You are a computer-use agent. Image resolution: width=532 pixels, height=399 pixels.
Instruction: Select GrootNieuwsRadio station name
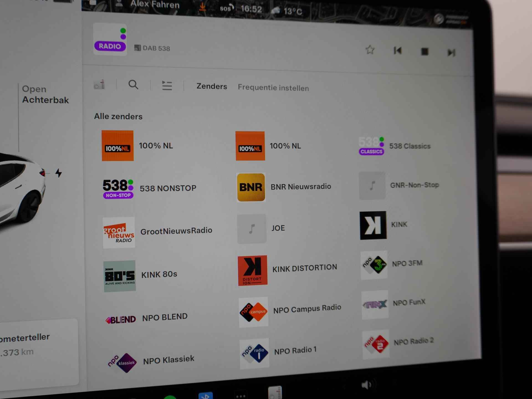pos(176,231)
